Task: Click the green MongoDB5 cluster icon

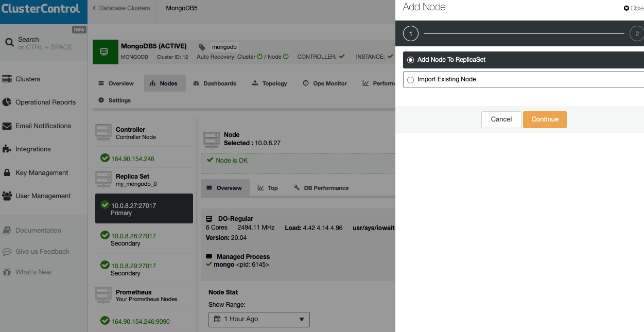Action: pyautogui.click(x=105, y=53)
